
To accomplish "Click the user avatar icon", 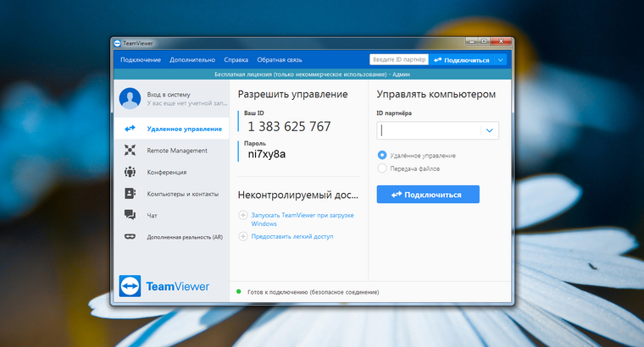I will (130, 98).
